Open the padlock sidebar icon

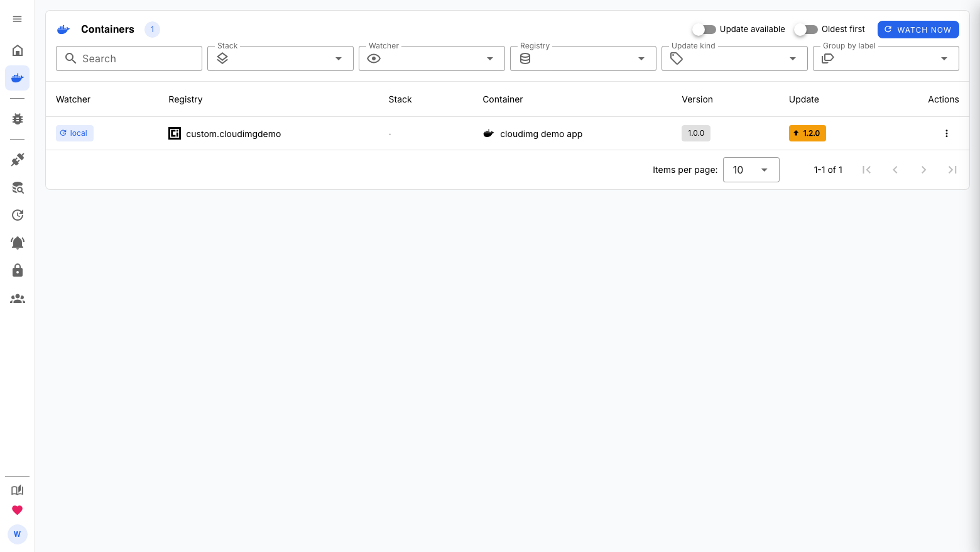pos(18,270)
